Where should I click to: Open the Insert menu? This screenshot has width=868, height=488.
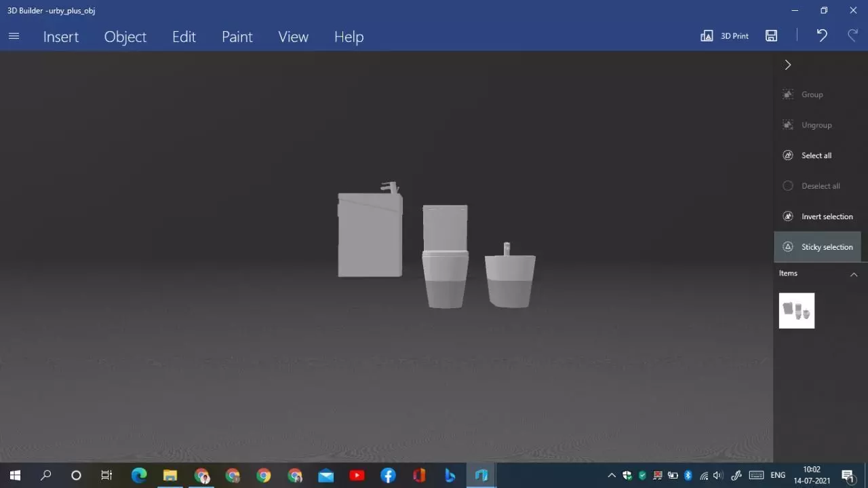tap(61, 37)
